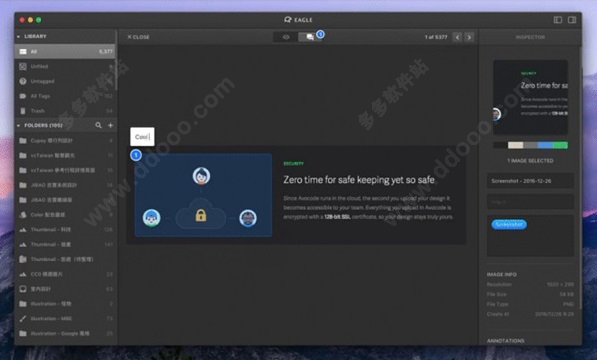Screen dimensions: 597x360
Task: Click the empty field below the name
Action: [x=530, y=202]
